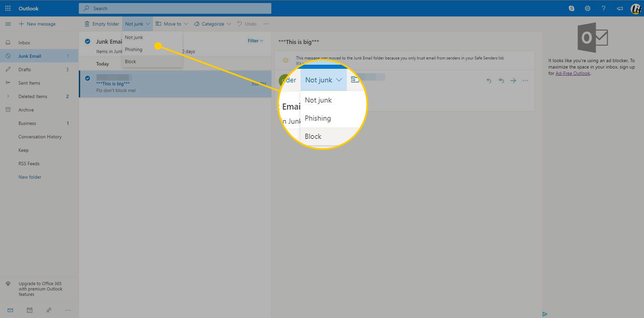Click the '***This is big***' subject heading
644x318 pixels.
click(299, 42)
